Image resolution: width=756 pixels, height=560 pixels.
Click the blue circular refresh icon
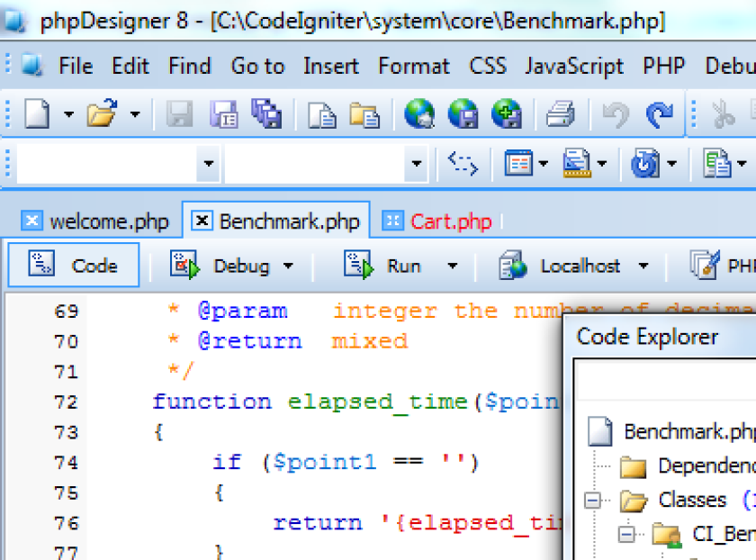click(645, 163)
